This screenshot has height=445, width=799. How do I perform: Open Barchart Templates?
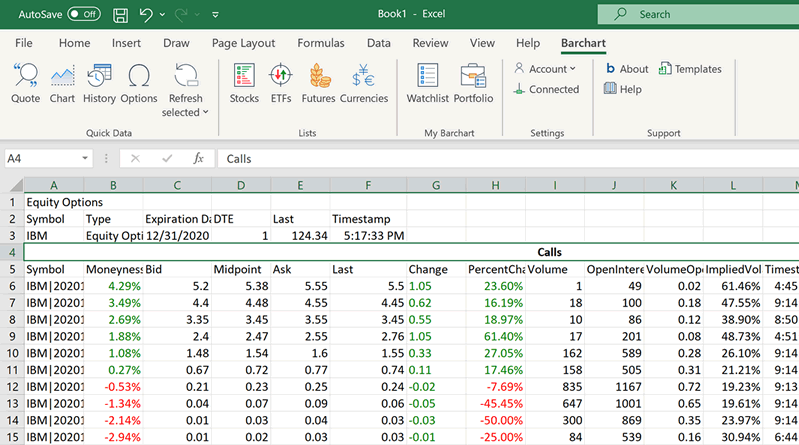point(690,69)
